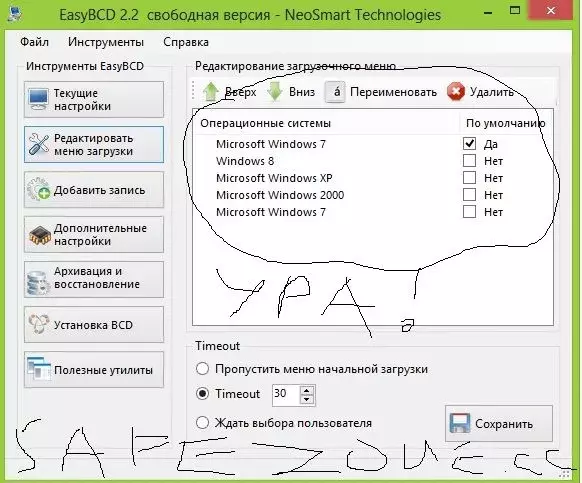Click the Полезные утилиты button label
582x483 pixels.
coord(104,370)
